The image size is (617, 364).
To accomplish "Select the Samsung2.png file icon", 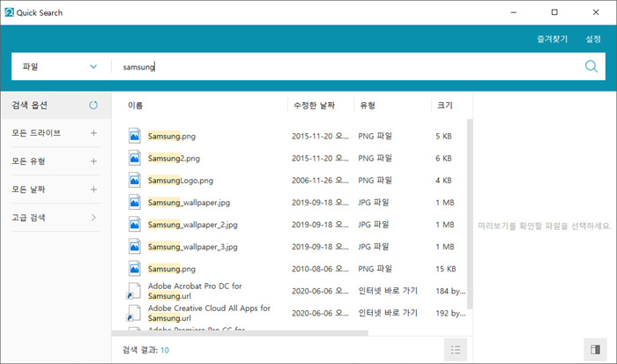I will [135, 158].
